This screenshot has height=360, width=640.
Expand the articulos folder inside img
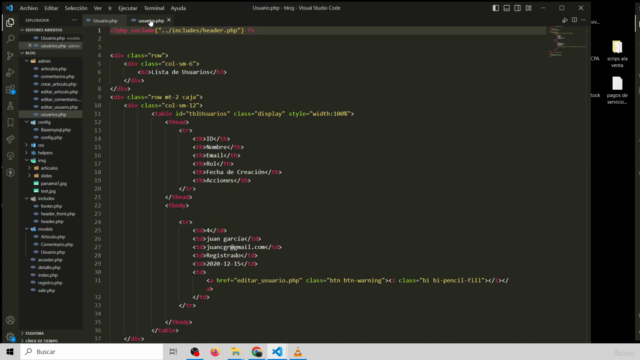click(49, 168)
